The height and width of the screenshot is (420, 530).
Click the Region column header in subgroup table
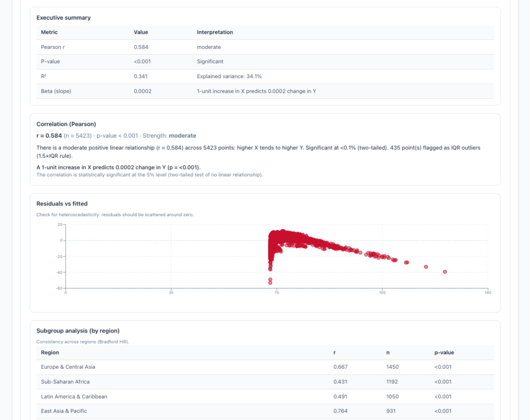tap(50, 352)
